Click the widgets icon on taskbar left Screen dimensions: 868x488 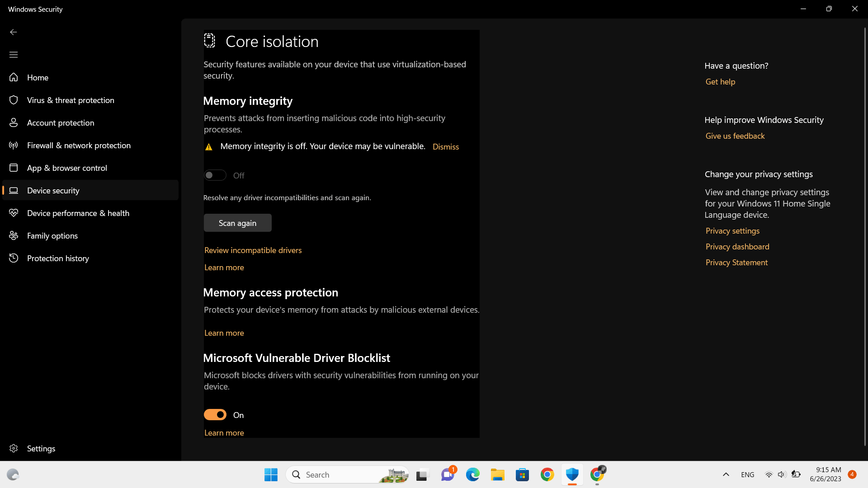[13, 474]
